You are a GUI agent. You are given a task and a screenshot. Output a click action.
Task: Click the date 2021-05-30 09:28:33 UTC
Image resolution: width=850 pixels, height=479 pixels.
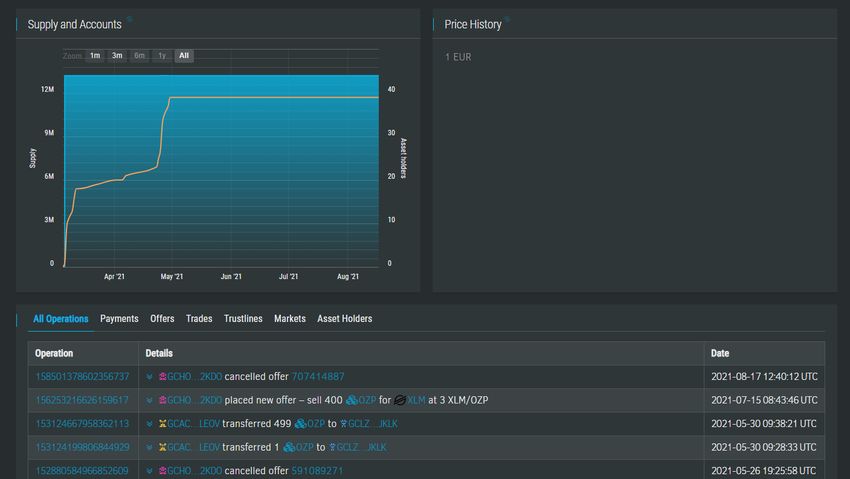(764, 448)
